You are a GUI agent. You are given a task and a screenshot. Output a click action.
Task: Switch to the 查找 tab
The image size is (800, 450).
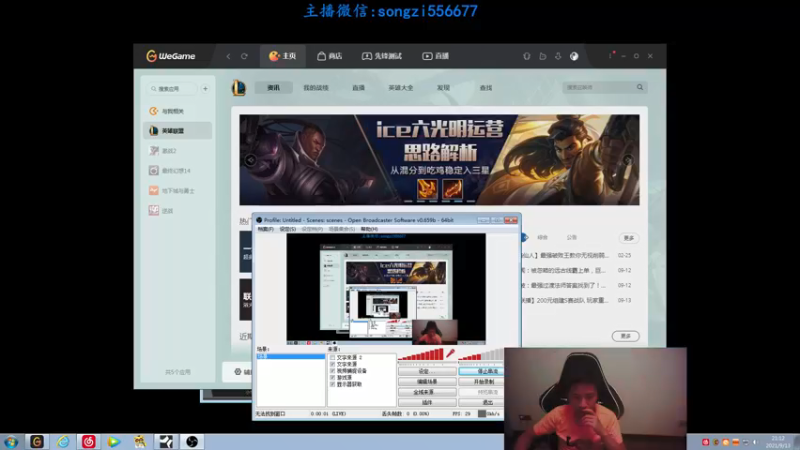[x=486, y=88]
